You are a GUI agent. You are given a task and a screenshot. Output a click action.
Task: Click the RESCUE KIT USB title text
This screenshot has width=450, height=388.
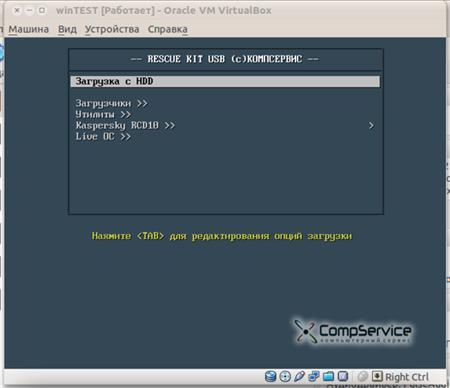point(225,59)
